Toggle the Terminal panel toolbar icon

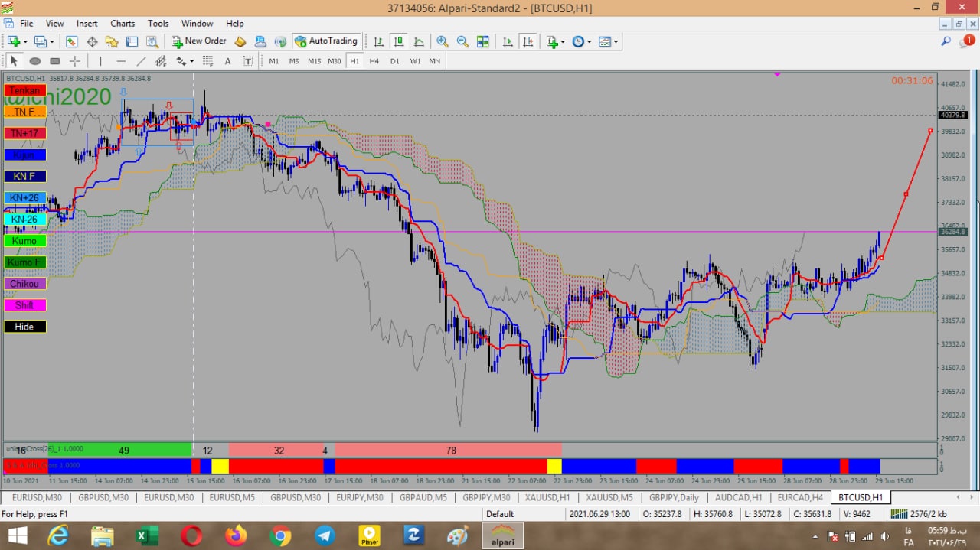coord(132,41)
